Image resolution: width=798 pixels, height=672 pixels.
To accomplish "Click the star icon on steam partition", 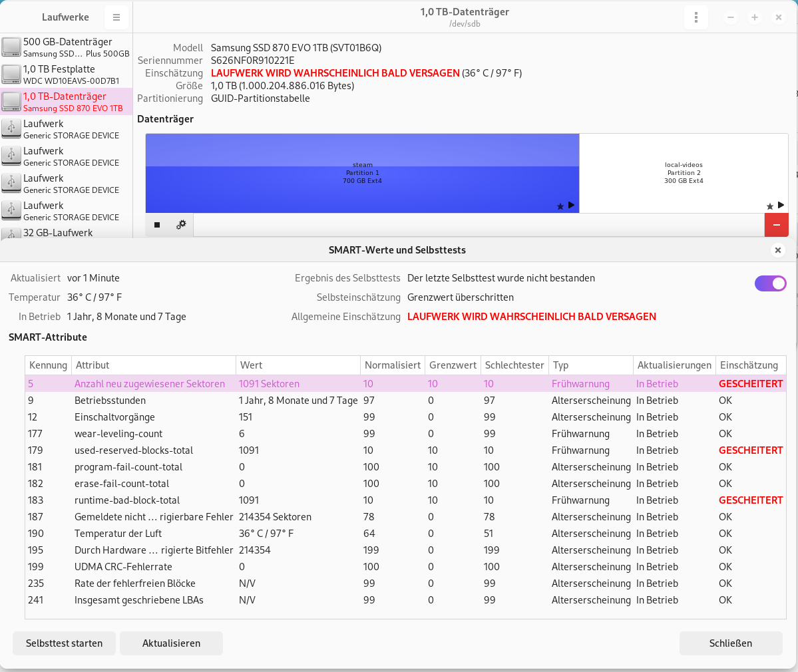I will coord(560,206).
